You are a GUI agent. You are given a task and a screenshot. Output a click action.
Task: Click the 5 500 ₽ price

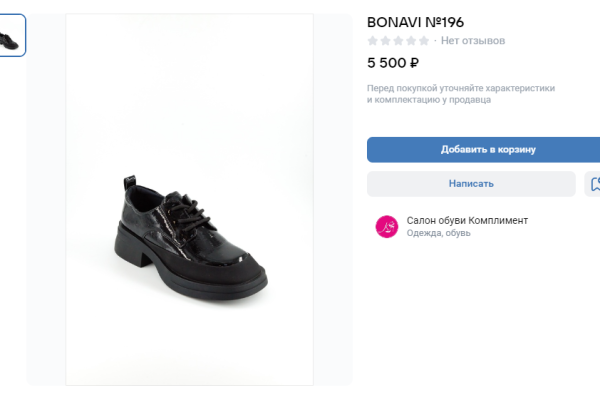[393, 63]
